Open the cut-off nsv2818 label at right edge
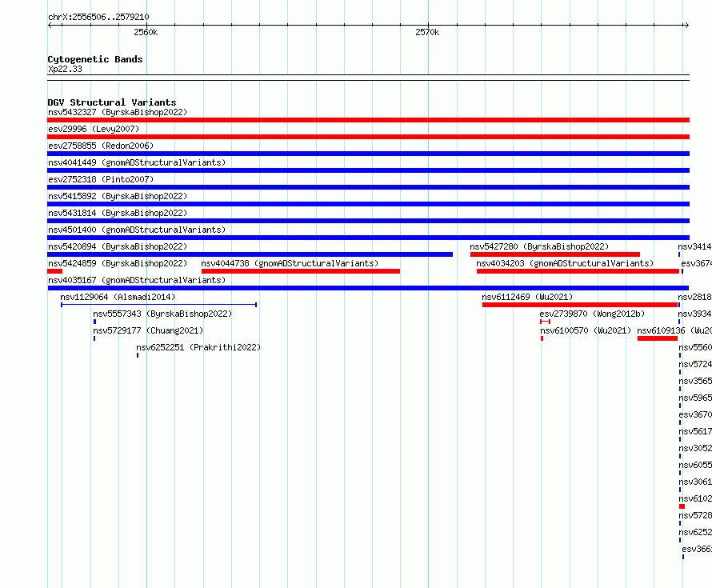This screenshot has width=712, height=588. tap(694, 297)
